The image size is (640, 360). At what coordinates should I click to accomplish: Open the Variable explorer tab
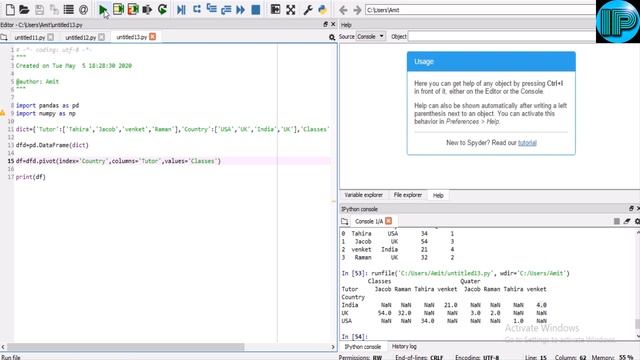coord(363,195)
